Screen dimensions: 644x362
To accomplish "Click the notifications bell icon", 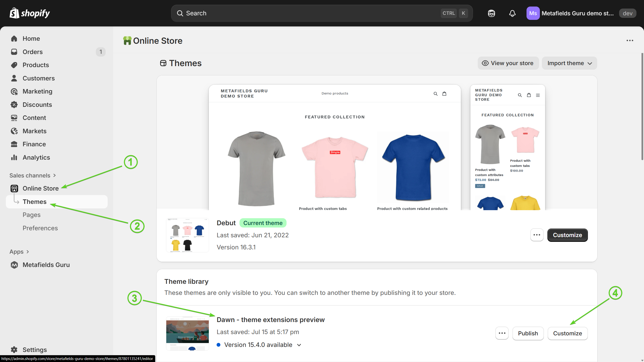I will (512, 13).
